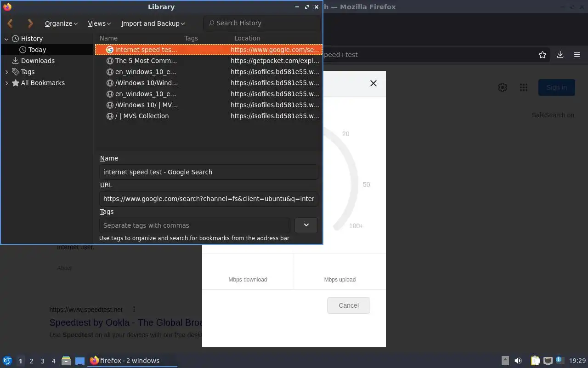Viewport: 588px width, 368px height.
Task: Open the Import and Backup menu
Action: coord(153,23)
